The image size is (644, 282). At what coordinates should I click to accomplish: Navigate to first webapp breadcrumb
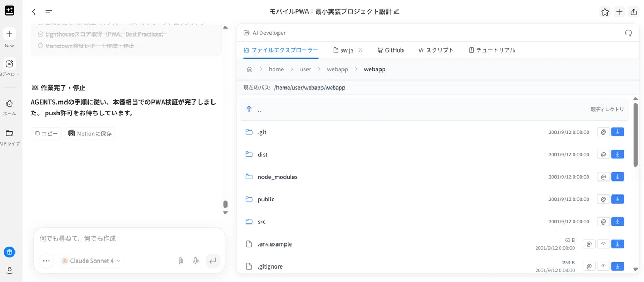[338, 69]
